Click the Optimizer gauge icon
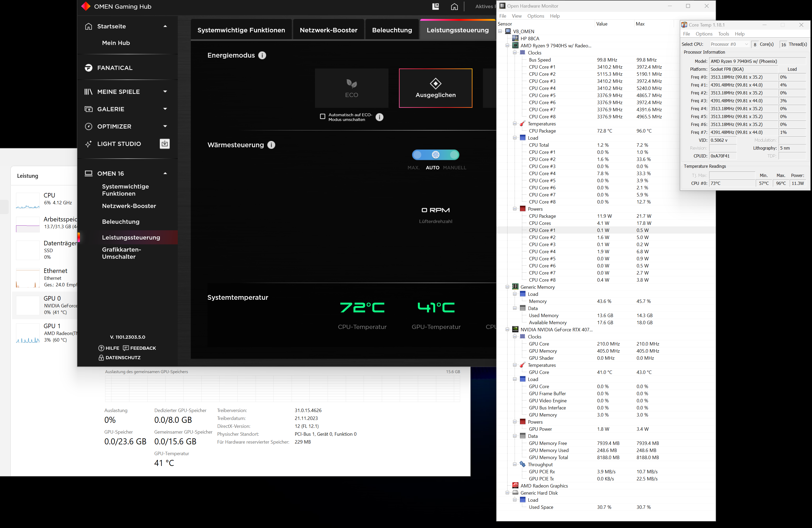The width and height of the screenshot is (812, 528). point(89,126)
